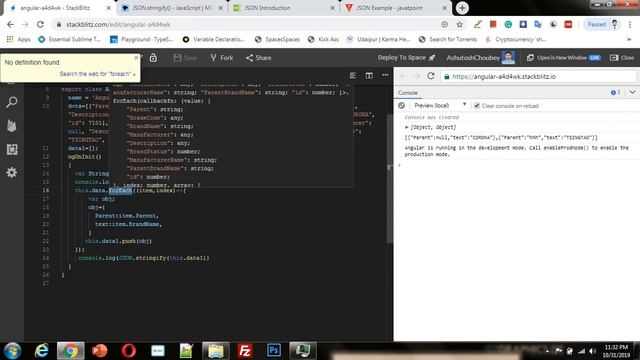The height and width of the screenshot is (360, 640).
Task: Click Deploy To Space
Action: click(407, 58)
